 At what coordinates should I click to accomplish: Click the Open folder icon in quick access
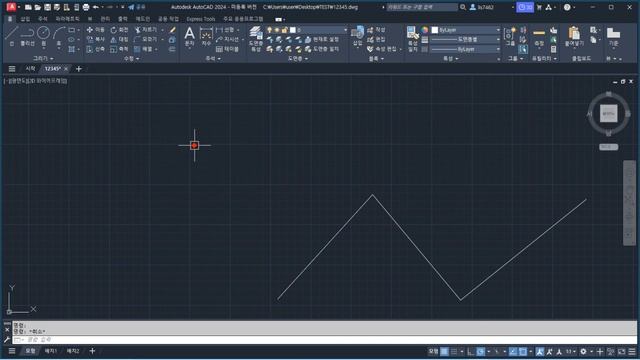coord(38,7)
